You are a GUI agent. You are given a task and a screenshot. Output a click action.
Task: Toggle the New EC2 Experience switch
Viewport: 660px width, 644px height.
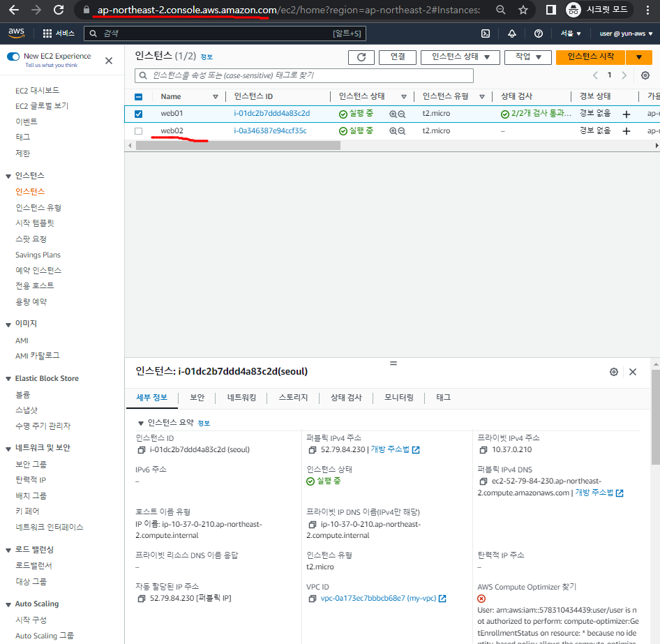pos(13,57)
